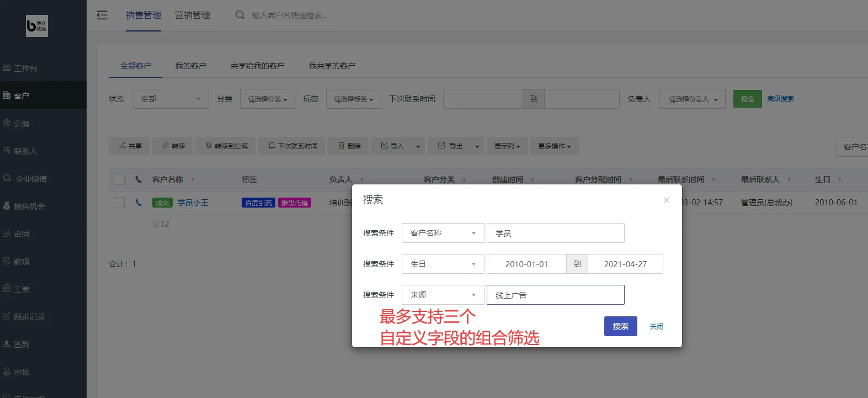
Task: Open 款项 in the sidebar
Action: coord(43,261)
